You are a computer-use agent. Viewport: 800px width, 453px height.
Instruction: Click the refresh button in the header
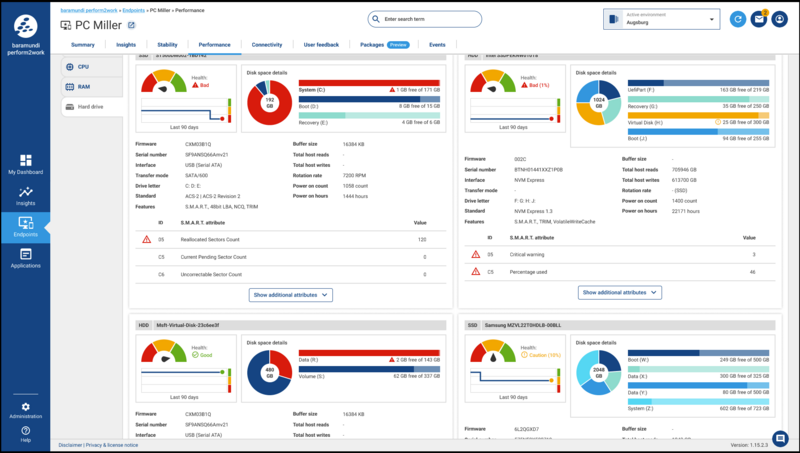pos(738,19)
